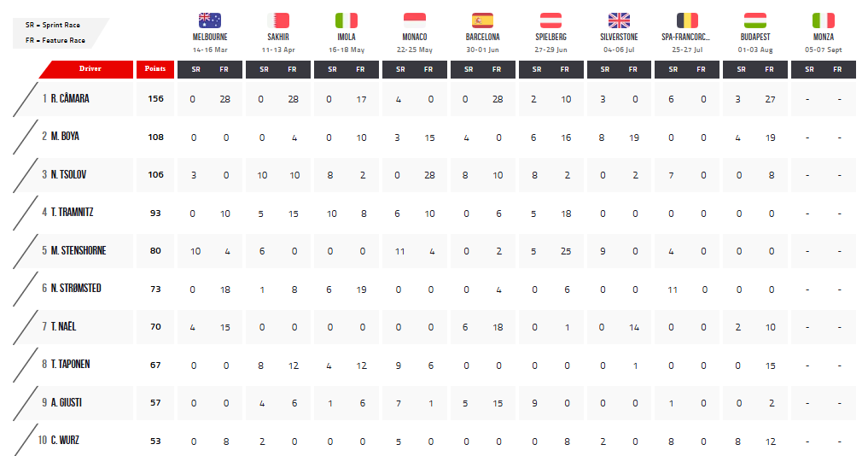Click the Silverstone round label
The image size is (868, 456).
pos(619,37)
